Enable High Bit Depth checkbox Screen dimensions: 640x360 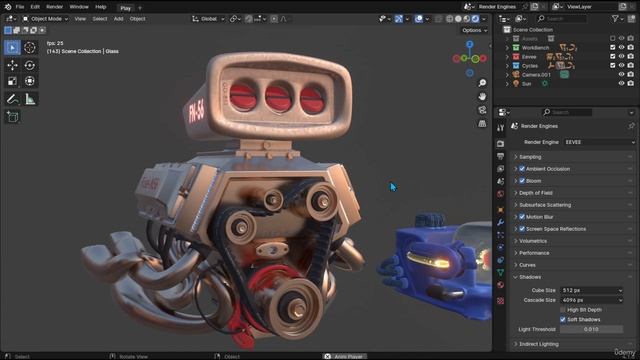tap(563, 310)
